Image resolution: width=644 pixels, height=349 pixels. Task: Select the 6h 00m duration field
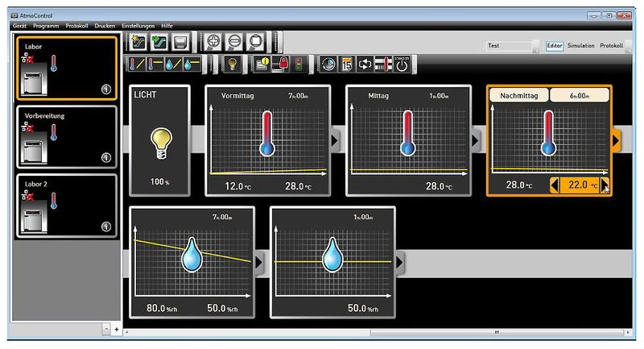[x=580, y=95]
